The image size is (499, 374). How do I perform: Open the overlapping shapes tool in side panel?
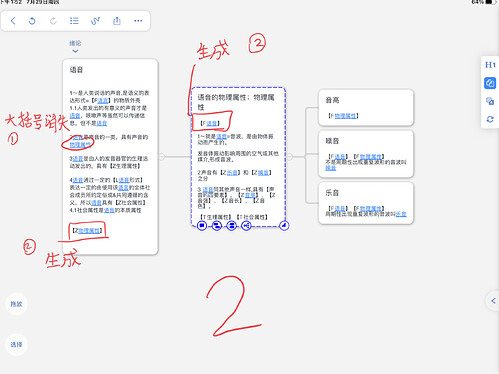490,101
